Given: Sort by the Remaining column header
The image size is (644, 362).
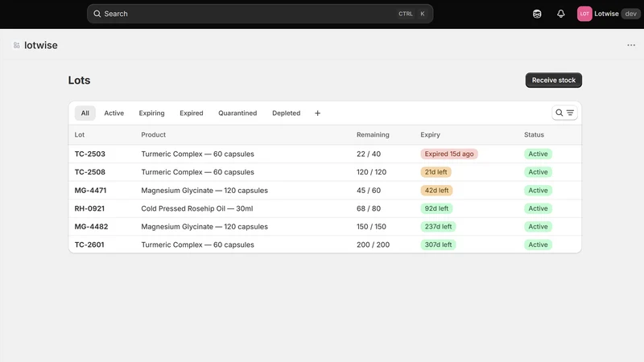Looking at the screenshot, I should (x=373, y=134).
